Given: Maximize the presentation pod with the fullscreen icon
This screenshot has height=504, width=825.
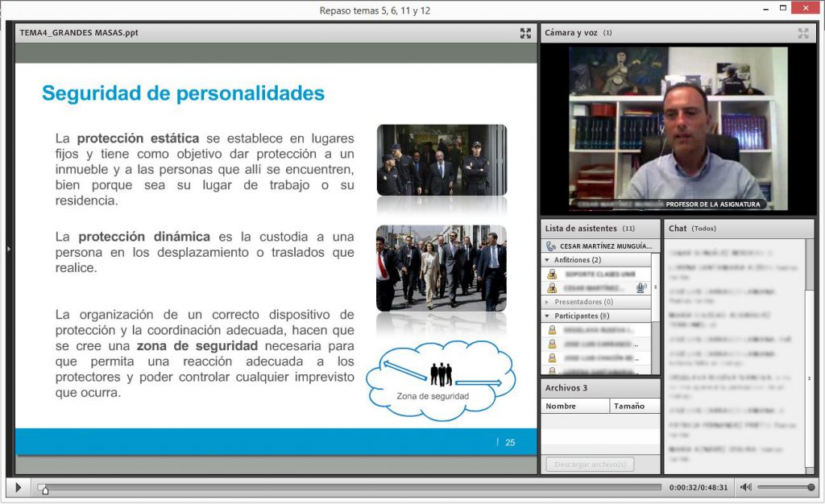Looking at the screenshot, I should [525, 33].
